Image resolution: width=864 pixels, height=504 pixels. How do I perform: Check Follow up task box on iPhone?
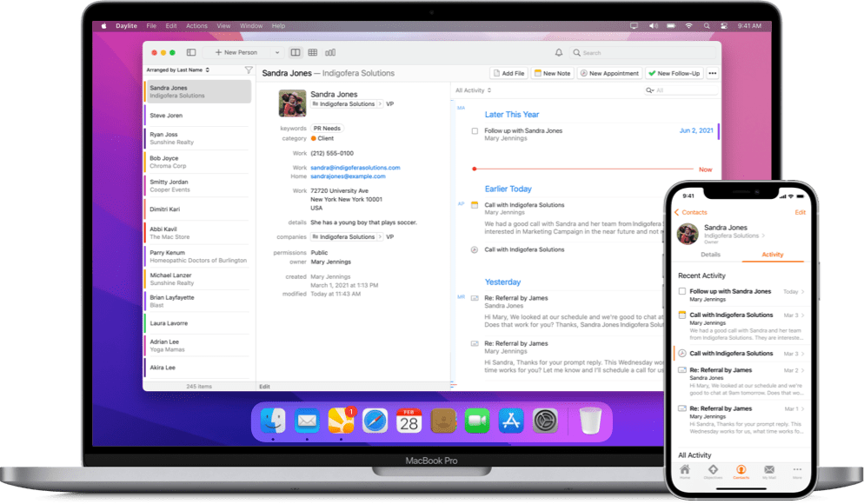[682, 291]
